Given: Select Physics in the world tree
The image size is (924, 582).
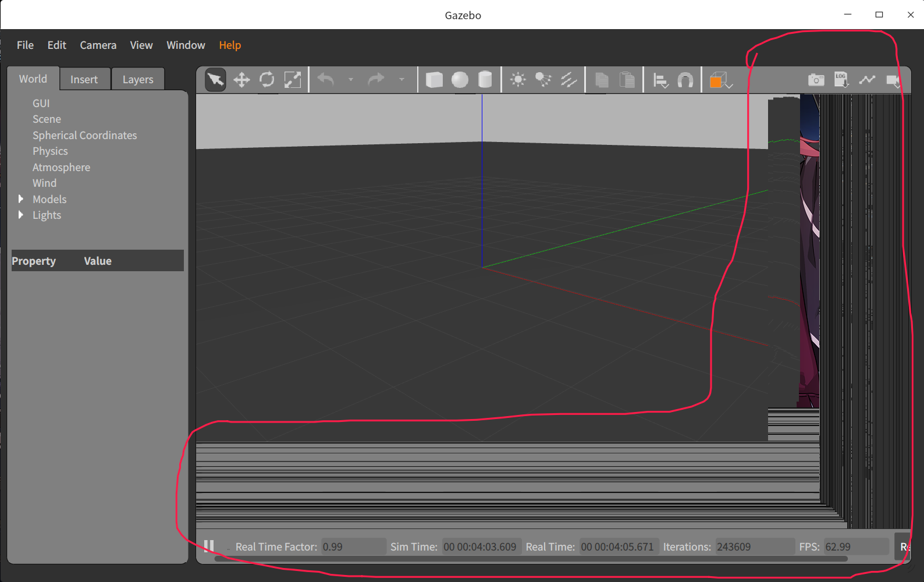Looking at the screenshot, I should click(50, 151).
